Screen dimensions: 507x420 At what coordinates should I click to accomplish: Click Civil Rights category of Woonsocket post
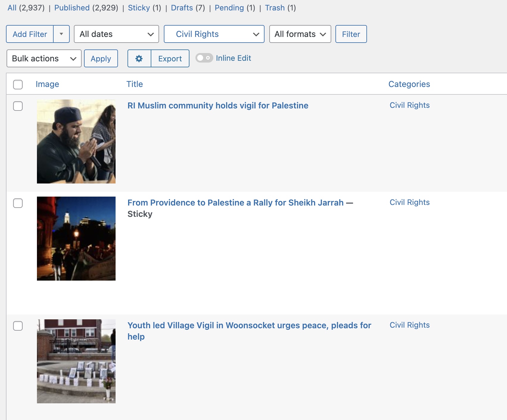point(410,325)
